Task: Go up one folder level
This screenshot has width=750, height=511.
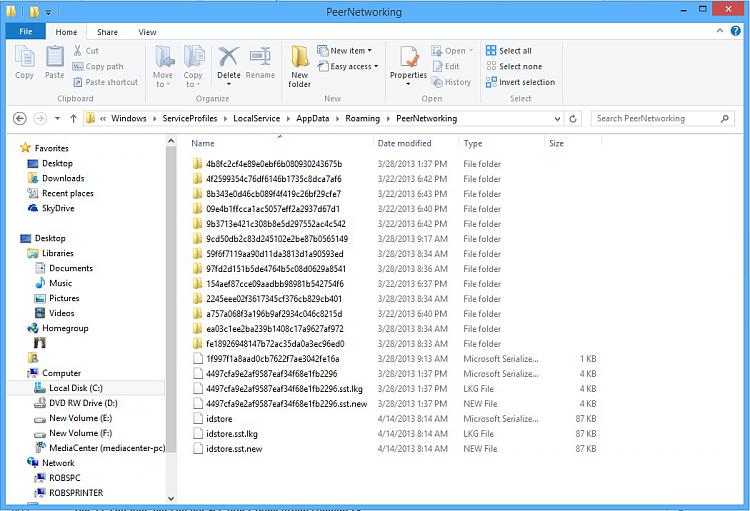Action: coord(73,118)
